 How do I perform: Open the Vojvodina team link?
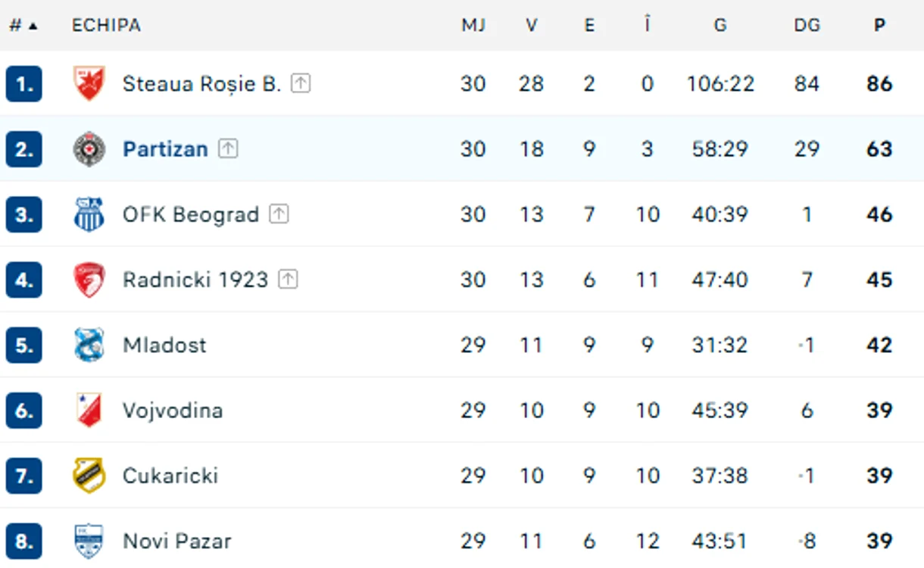173,410
